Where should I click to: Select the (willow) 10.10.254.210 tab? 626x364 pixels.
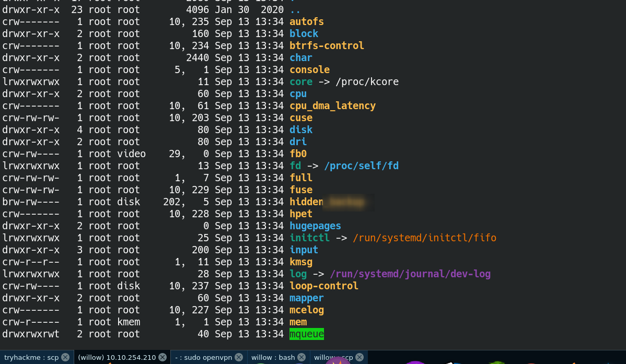(117, 357)
